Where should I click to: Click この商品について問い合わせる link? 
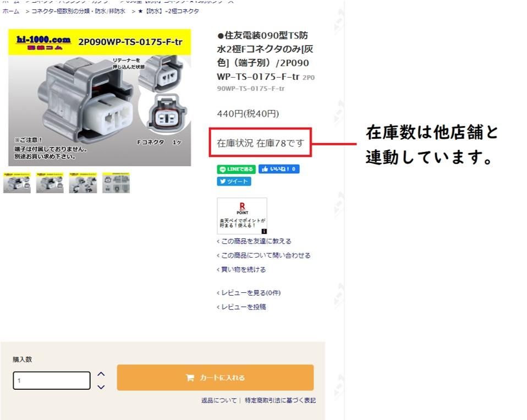[265, 255]
